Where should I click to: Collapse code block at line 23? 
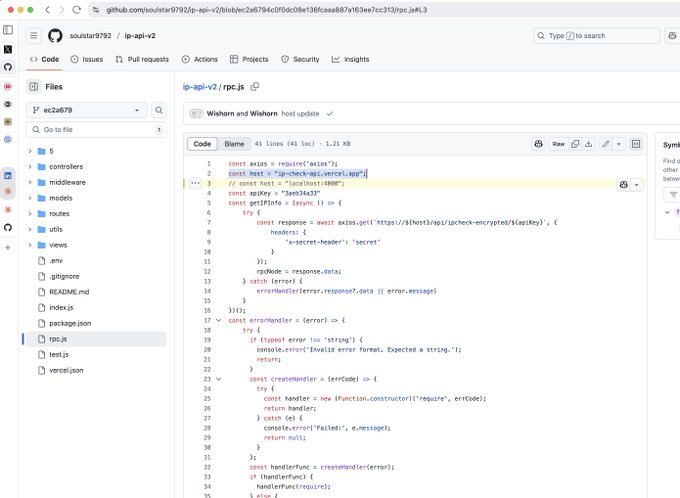coord(219,379)
